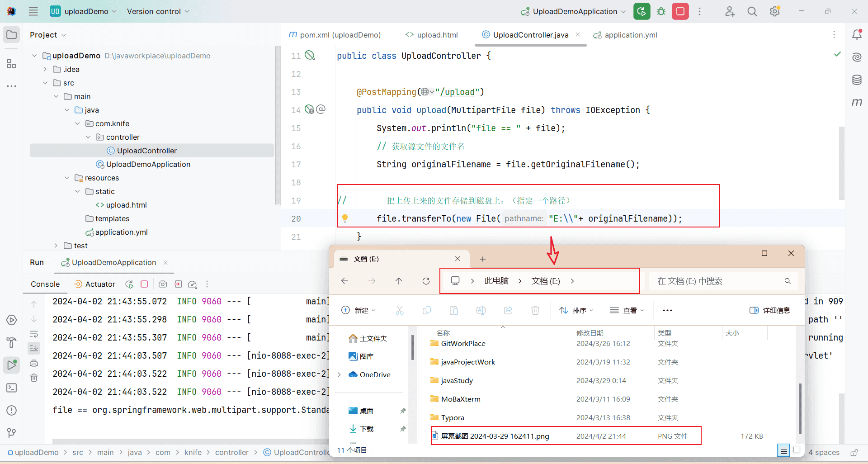868x464 pixels.
Task: Toggle soft-wrap in console gutter
Action: 34,334
